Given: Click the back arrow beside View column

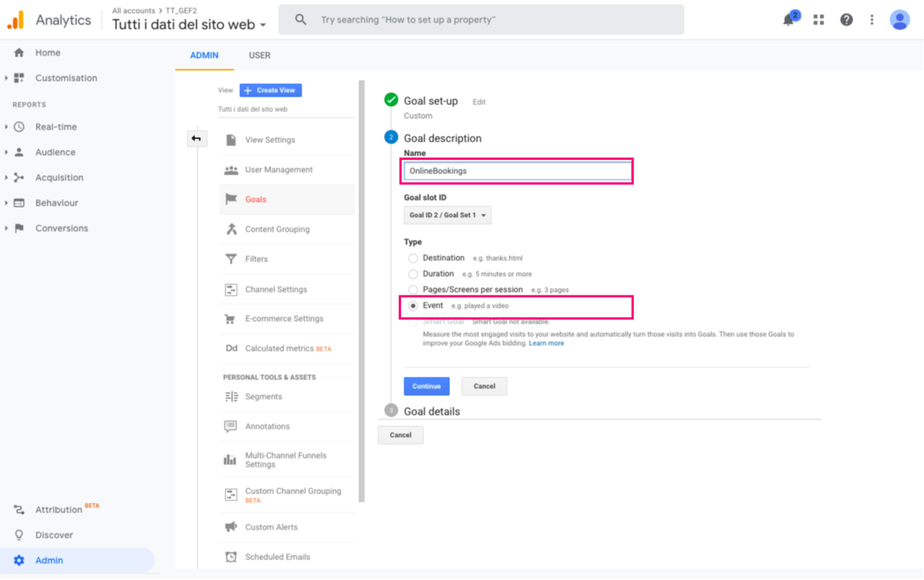Looking at the screenshot, I should click(x=197, y=138).
